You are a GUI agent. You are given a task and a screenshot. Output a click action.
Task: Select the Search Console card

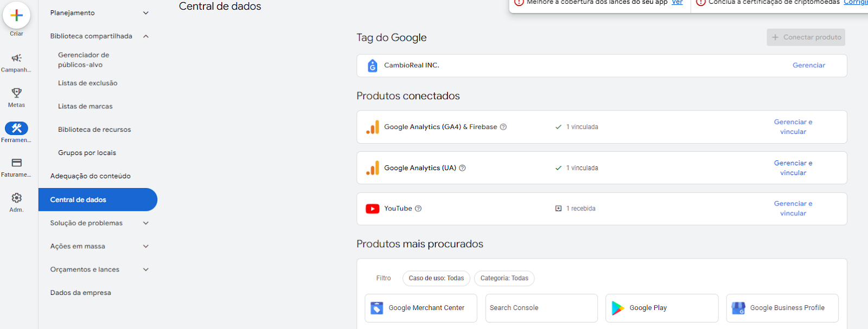pos(541,308)
